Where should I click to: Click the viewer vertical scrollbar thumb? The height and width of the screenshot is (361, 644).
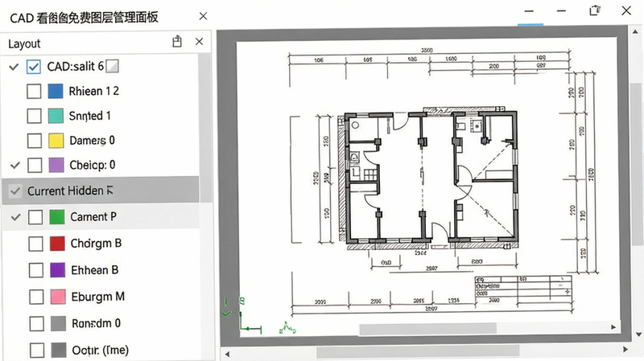[x=637, y=164]
